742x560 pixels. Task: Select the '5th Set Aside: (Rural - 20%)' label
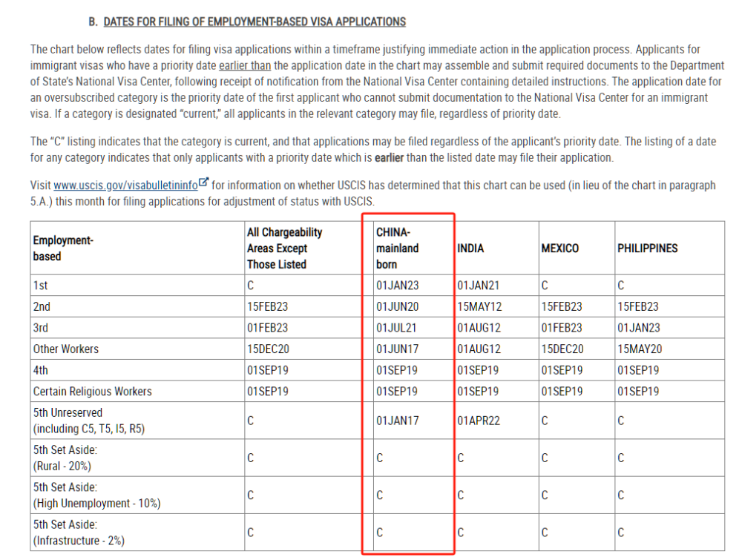point(65,458)
